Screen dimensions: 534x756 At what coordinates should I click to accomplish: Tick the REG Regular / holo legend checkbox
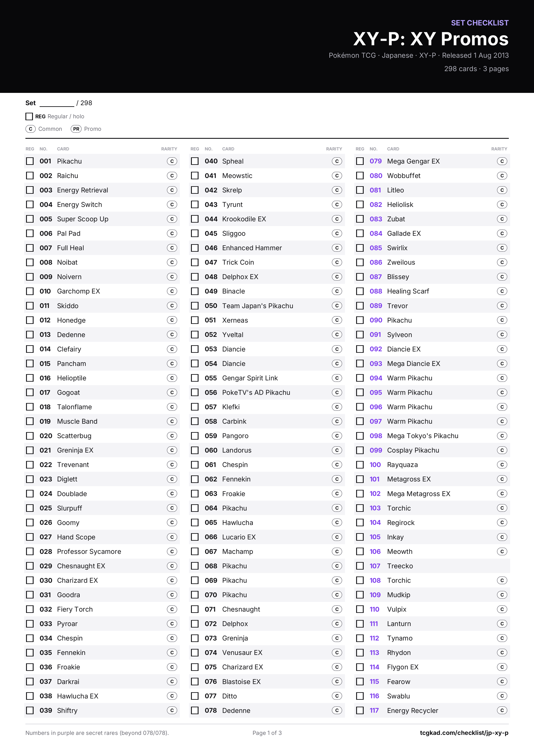point(29,116)
